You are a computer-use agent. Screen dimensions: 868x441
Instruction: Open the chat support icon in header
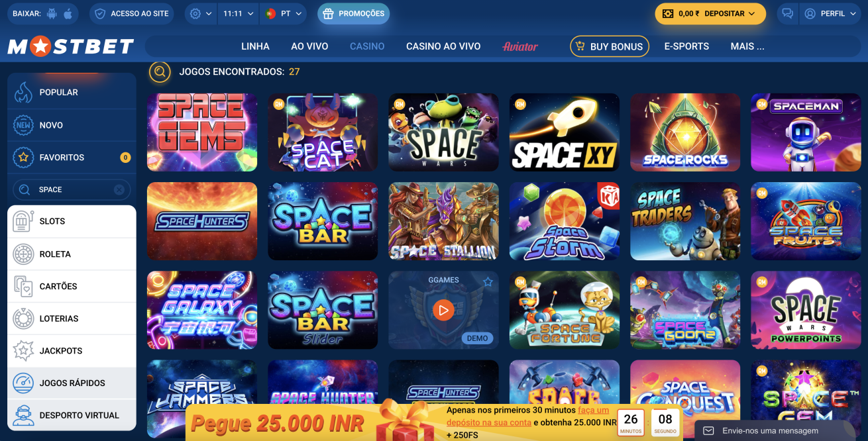coord(787,13)
